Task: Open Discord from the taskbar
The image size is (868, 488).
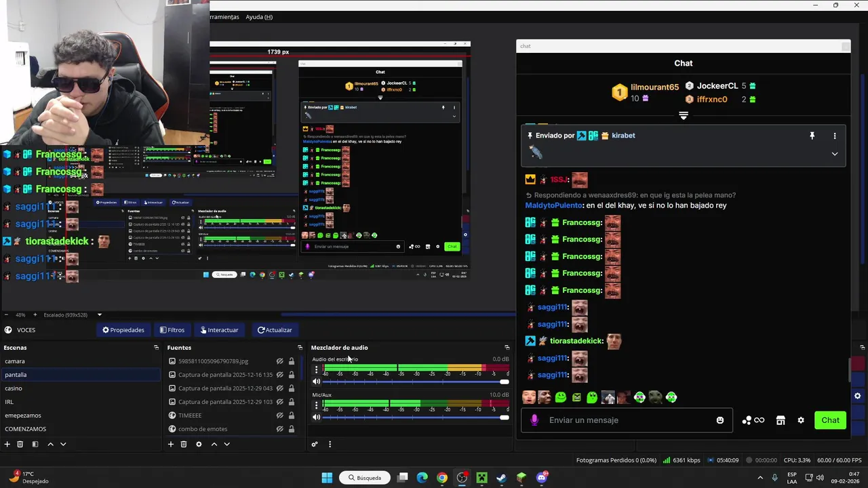Action: [x=541, y=478]
